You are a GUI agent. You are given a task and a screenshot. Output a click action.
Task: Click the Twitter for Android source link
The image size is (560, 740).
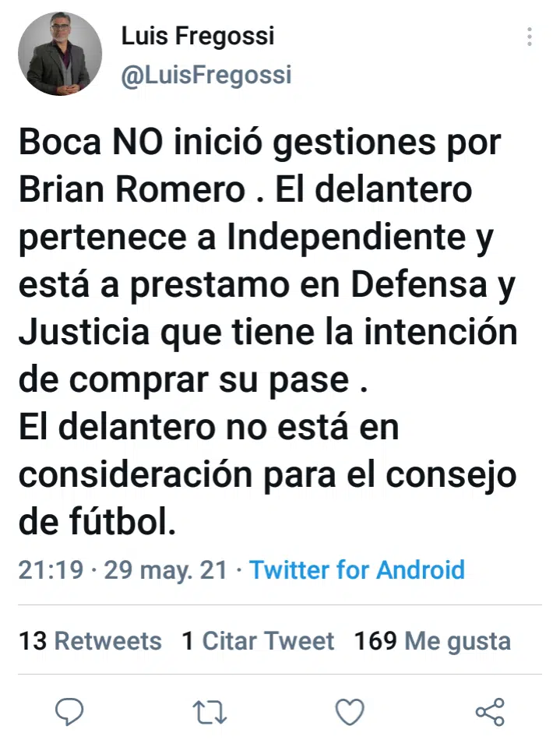click(357, 569)
